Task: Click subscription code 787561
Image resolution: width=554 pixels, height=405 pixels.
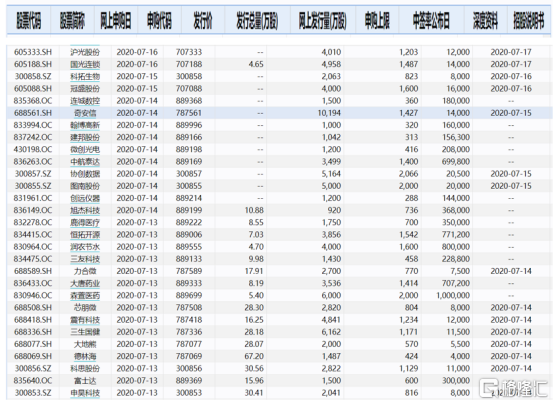Action: click(x=189, y=113)
